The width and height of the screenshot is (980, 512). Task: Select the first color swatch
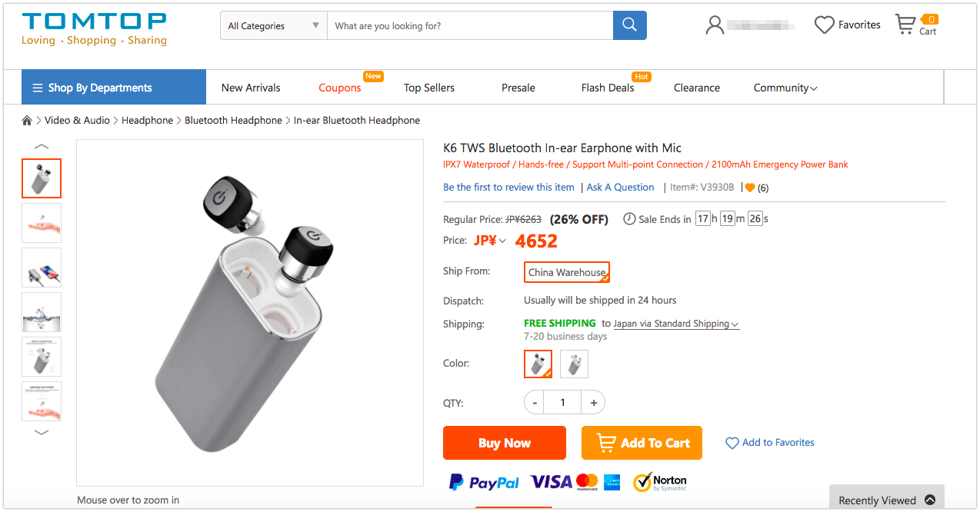tap(538, 364)
